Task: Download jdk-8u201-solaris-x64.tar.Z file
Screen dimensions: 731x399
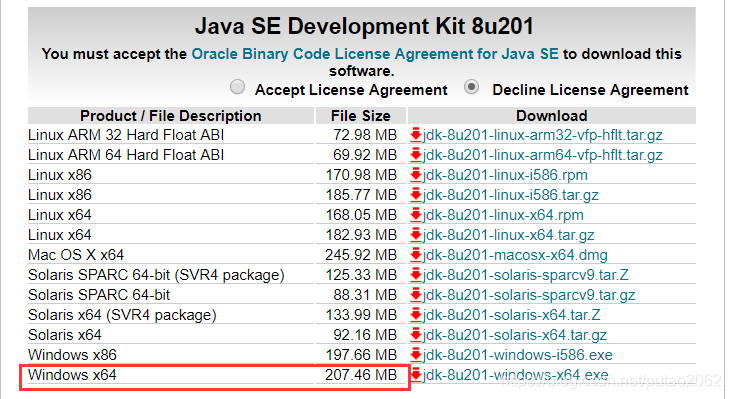Action: click(x=511, y=316)
